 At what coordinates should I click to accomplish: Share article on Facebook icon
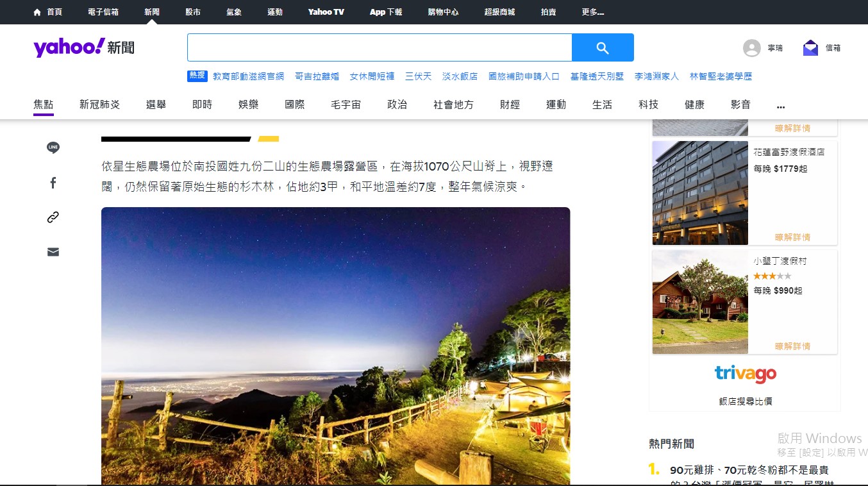click(x=53, y=183)
